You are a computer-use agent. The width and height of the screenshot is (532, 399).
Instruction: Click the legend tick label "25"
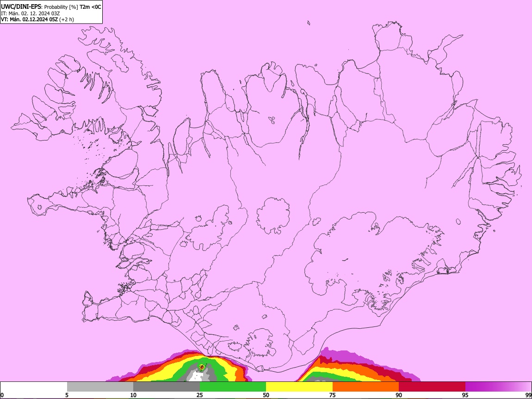click(200, 395)
